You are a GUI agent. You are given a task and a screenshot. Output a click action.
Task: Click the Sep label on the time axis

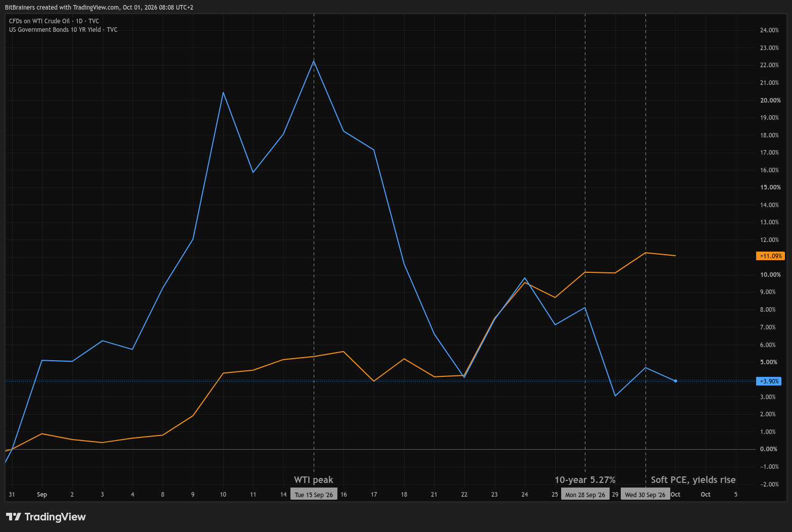click(42, 495)
